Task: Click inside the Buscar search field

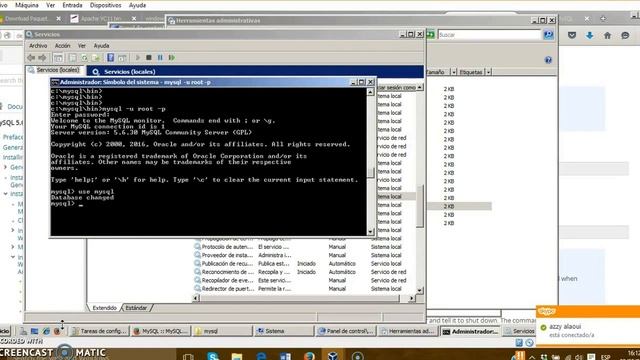Action: pyautogui.click(x=489, y=35)
